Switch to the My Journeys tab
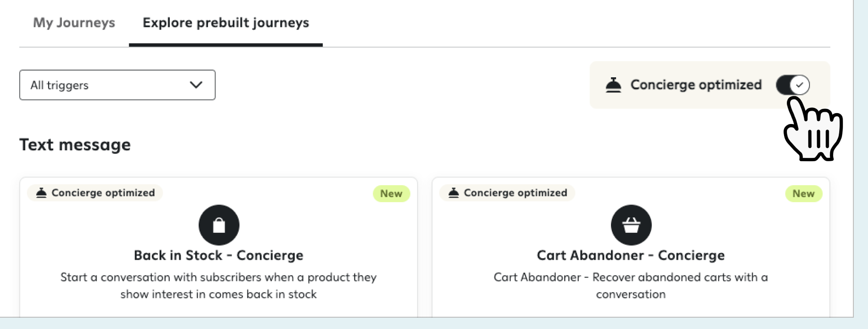This screenshot has width=868, height=329. pyautogui.click(x=74, y=23)
